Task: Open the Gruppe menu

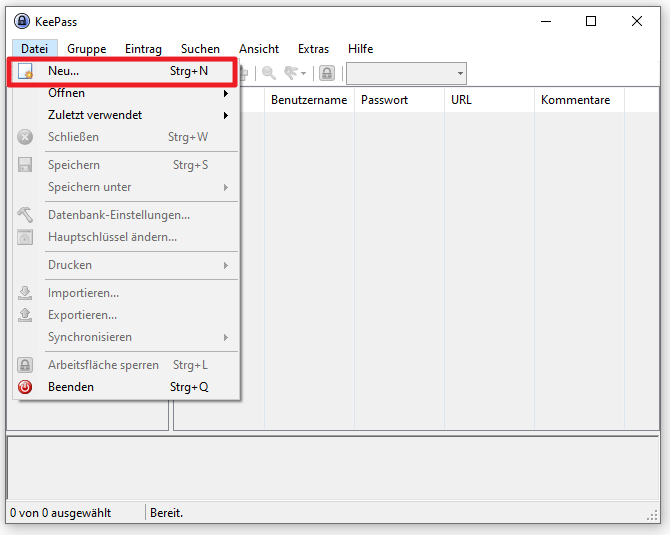Action: coord(86,49)
